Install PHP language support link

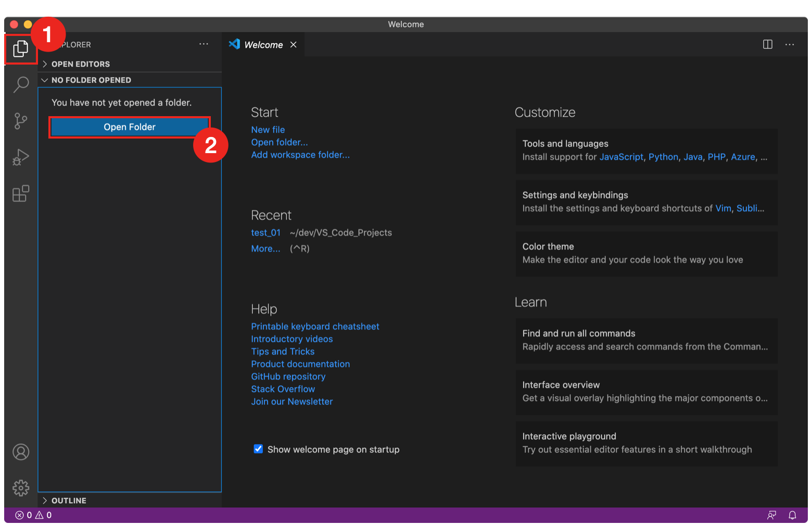coord(717,157)
